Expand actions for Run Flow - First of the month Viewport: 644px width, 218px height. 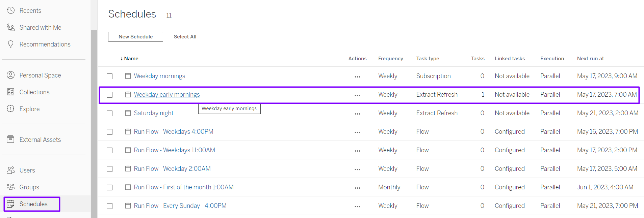tap(357, 188)
